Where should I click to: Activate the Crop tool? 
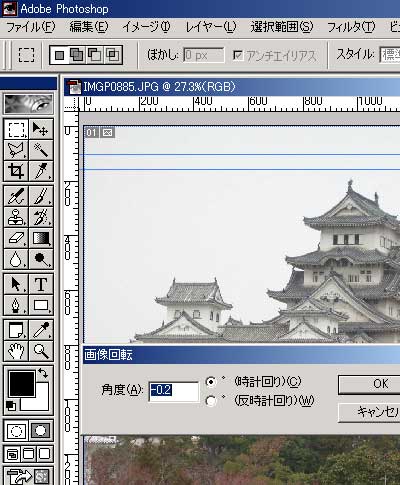click(x=16, y=171)
